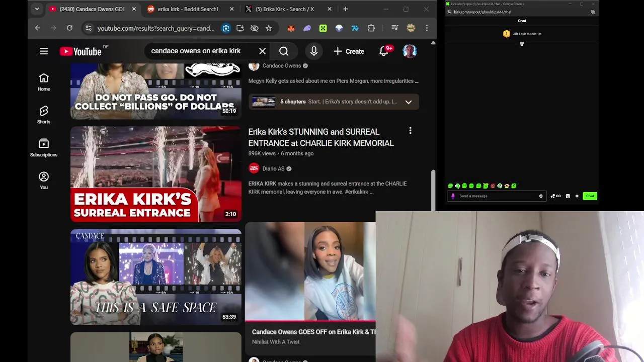Click into the Kick Send a message box

(497, 196)
